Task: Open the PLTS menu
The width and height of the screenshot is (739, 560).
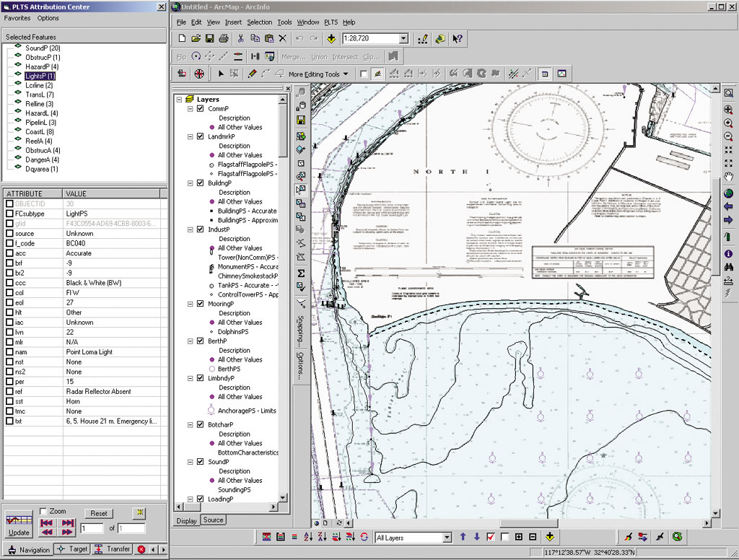Action: (x=331, y=22)
